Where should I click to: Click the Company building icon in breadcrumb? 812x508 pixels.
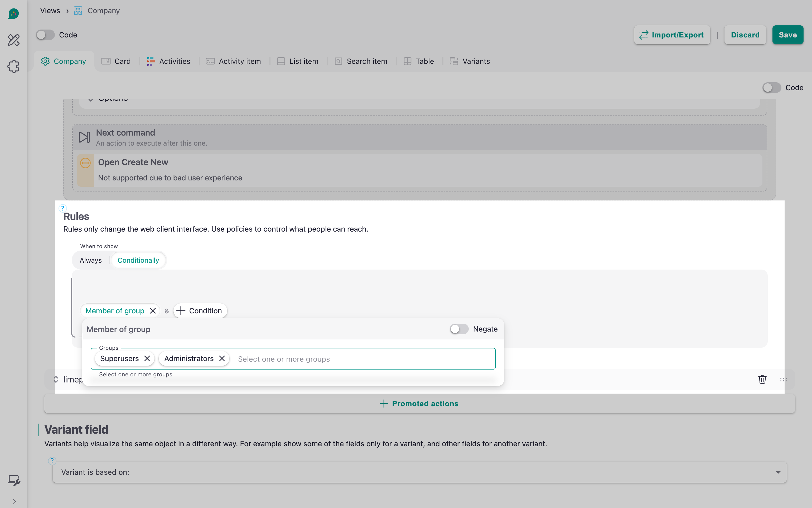[78, 11]
